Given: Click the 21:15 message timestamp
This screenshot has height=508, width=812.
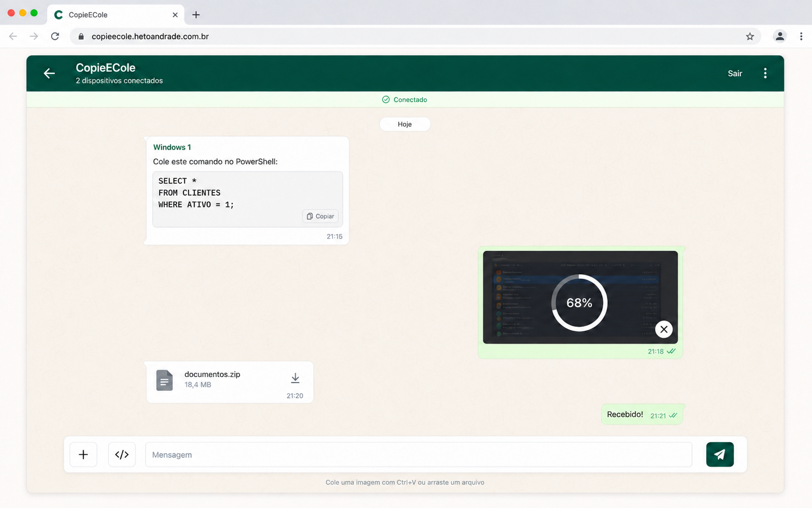Looking at the screenshot, I should 334,237.
